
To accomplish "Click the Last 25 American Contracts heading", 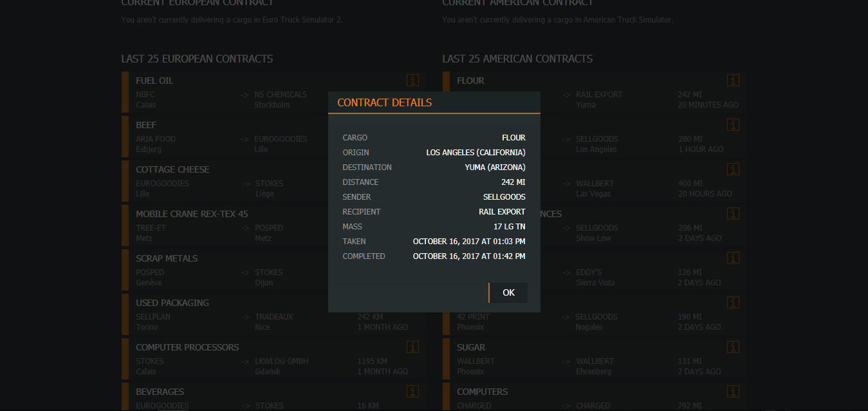I will [x=517, y=59].
